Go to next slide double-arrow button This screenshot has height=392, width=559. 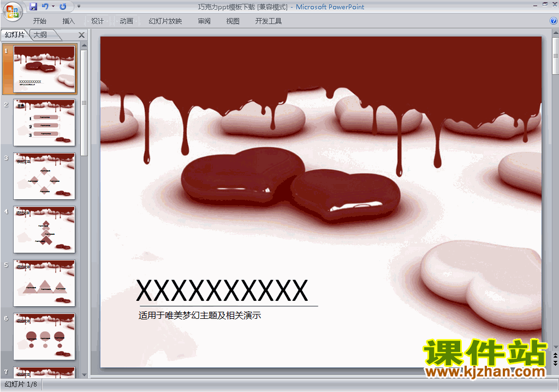point(555,363)
